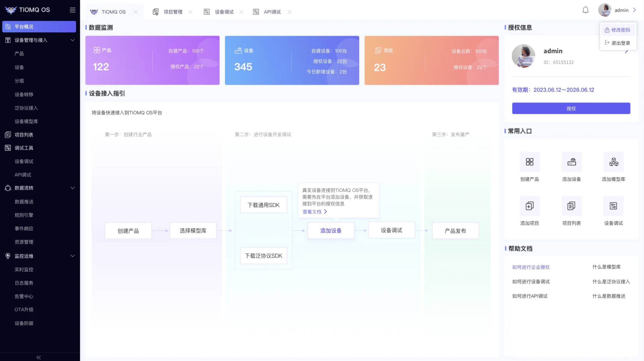Image resolution: width=644 pixels, height=361 pixels.
Task: Click the 数据流转 sidebar icon
Action: [x=8, y=188]
